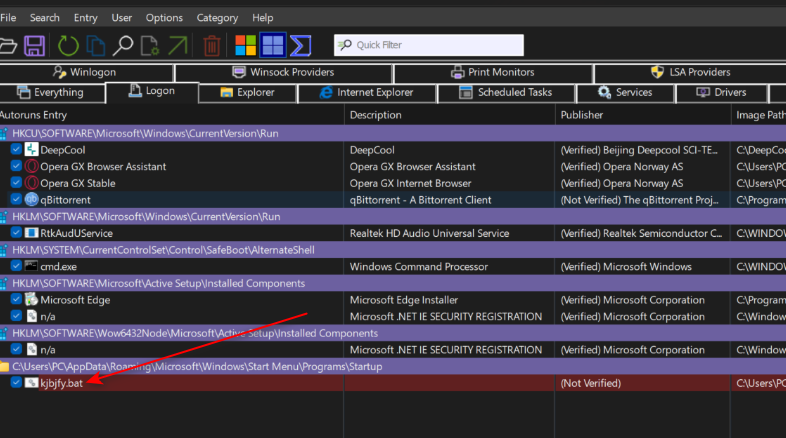Viewport: 786px width, 438px height.
Task: Click the Find magnifier toolbar icon
Action: coord(122,46)
